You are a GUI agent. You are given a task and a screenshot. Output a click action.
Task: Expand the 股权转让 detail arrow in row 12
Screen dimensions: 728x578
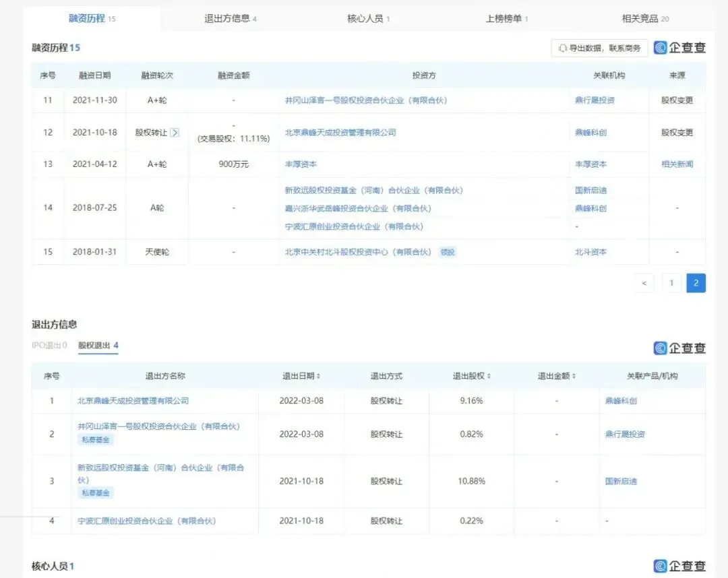[175, 133]
